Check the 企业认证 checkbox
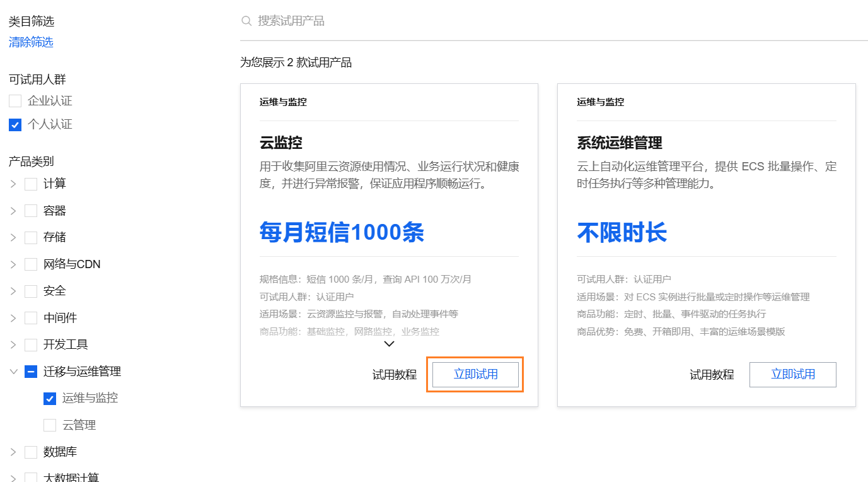Image resolution: width=868 pixels, height=482 pixels. coord(14,100)
